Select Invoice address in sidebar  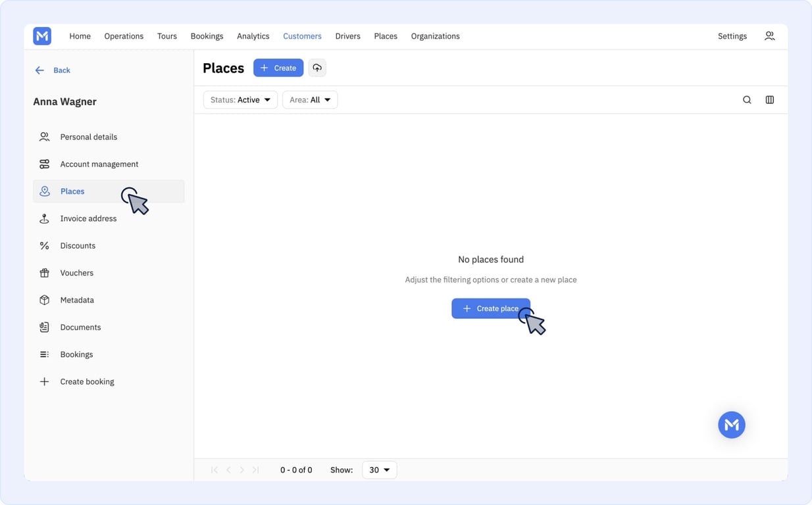click(109, 218)
